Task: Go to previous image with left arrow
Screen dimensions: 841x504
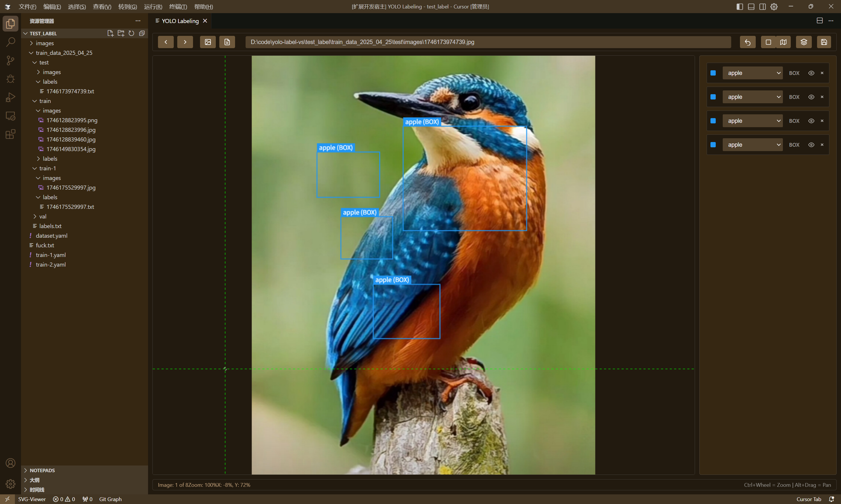Action: [x=166, y=42]
